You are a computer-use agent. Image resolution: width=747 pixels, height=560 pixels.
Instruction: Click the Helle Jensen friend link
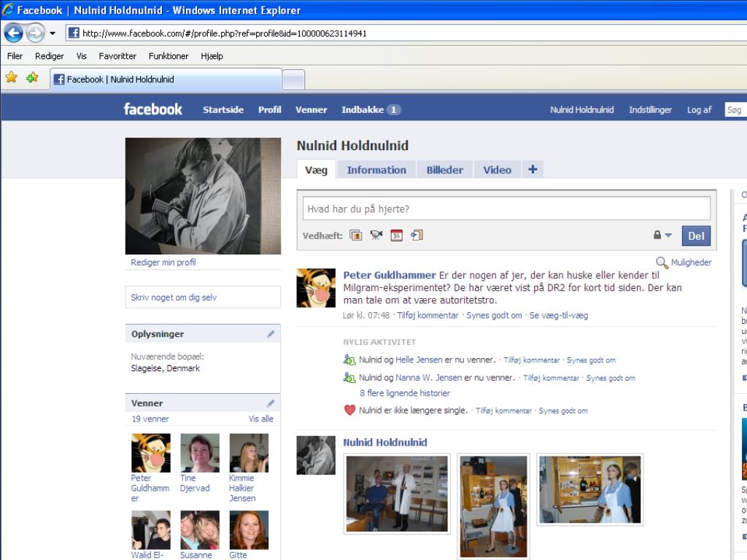(x=419, y=360)
